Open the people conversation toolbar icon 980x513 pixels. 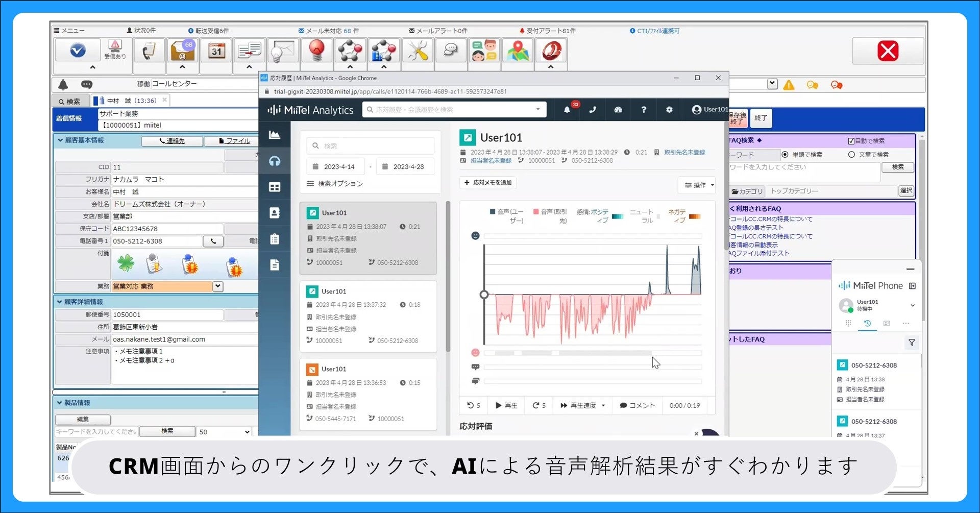coord(484,51)
